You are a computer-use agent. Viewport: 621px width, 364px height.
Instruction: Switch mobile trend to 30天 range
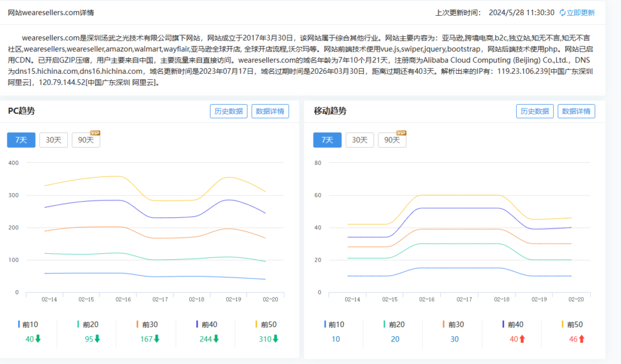[x=360, y=140]
